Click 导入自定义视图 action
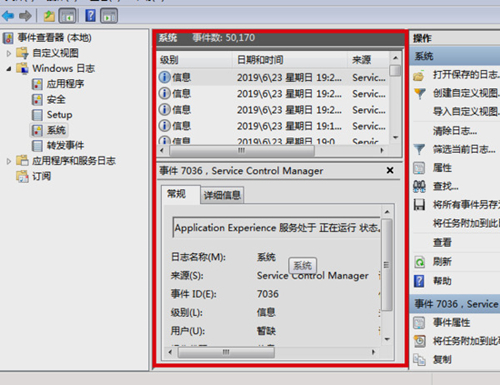 466,111
